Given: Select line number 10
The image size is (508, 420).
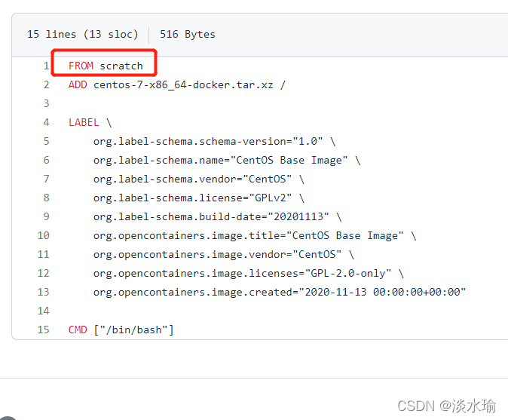Looking at the screenshot, I should pyautogui.click(x=44, y=235).
